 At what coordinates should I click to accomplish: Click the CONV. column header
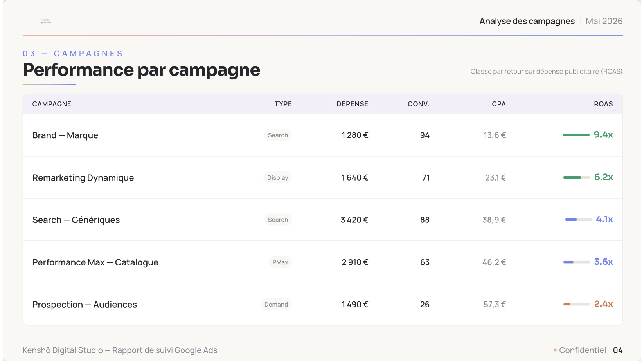[x=419, y=104]
